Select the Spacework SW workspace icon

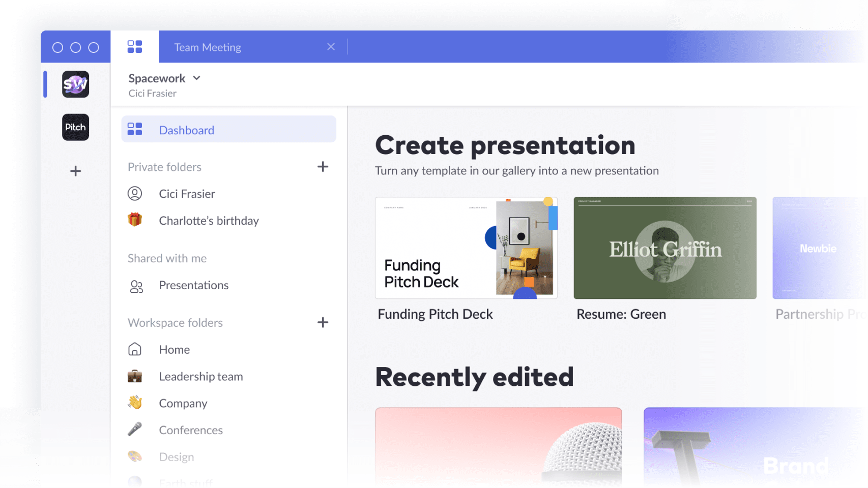75,84
